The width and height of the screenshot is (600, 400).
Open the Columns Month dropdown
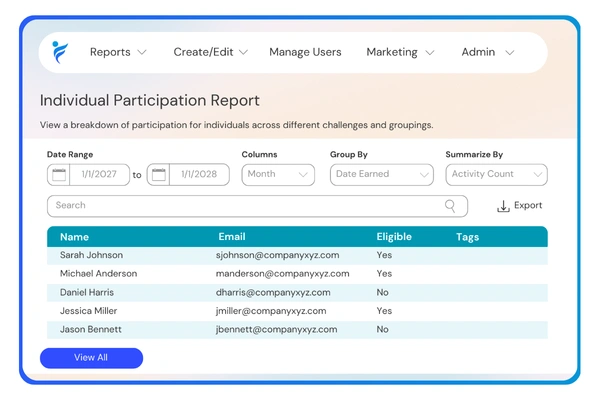coord(278,175)
